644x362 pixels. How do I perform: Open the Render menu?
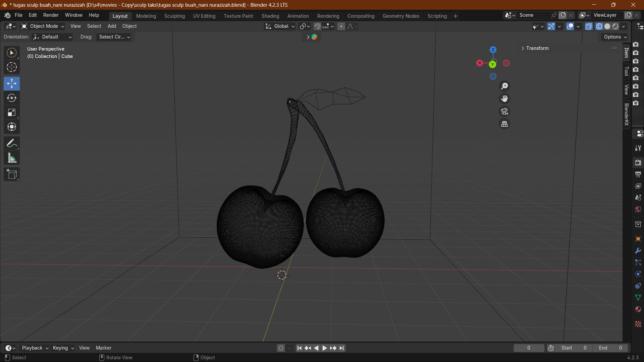point(51,15)
